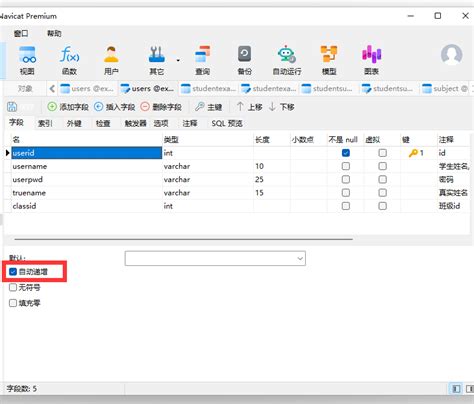Open the 备份 (Backup) icon
The image size is (474, 404).
tap(244, 60)
